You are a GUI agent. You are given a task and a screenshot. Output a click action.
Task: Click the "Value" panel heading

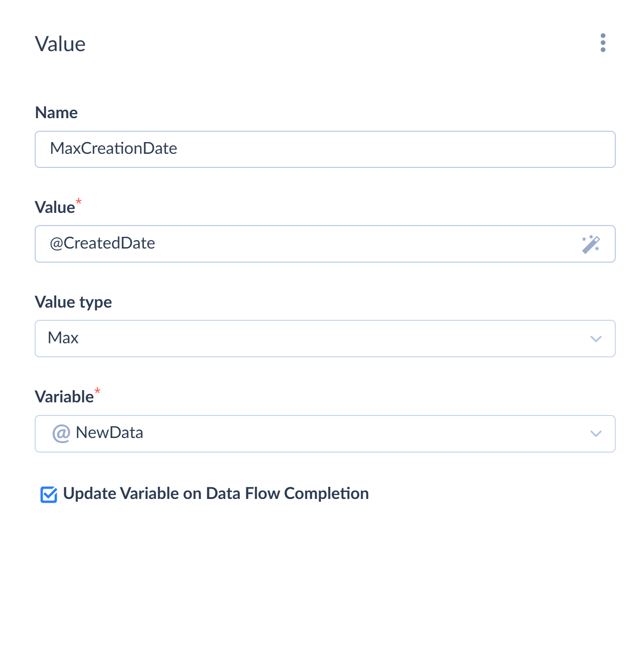60,44
